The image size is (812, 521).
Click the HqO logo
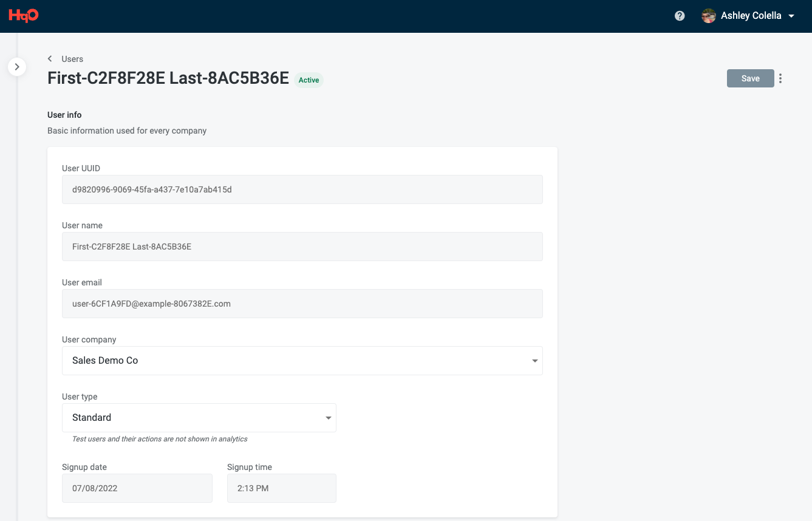(x=24, y=16)
